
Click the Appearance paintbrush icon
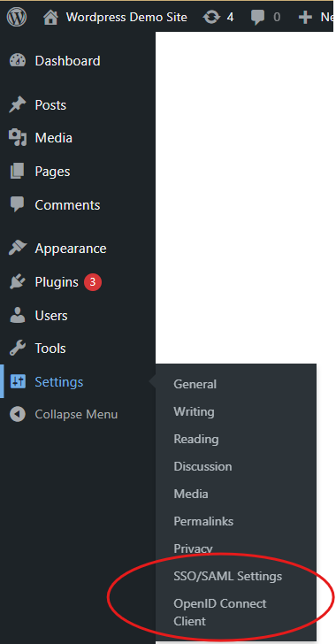(x=18, y=248)
